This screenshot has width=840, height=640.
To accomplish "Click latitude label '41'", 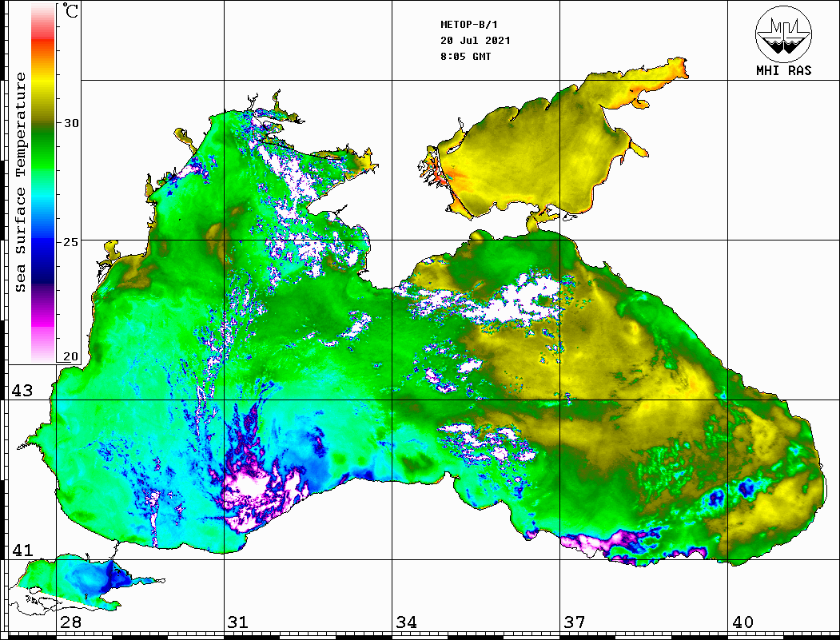I will 22,551.
